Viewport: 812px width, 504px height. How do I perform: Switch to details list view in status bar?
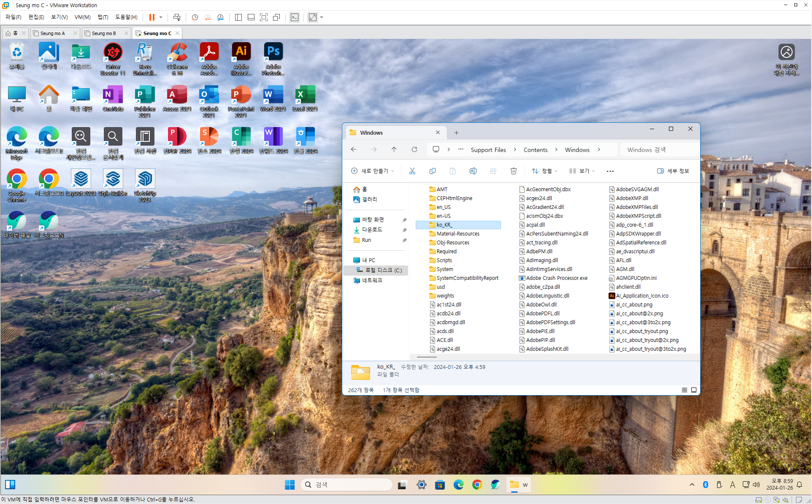coord(684,390)
